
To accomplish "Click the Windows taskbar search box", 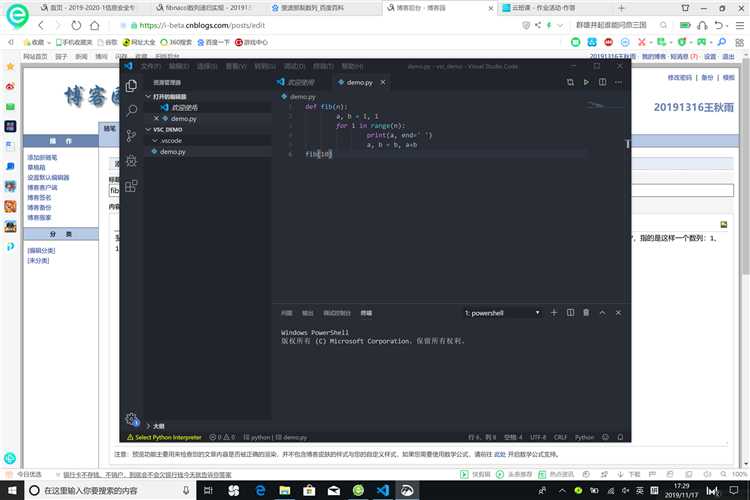I will click(x=110, y=490).
